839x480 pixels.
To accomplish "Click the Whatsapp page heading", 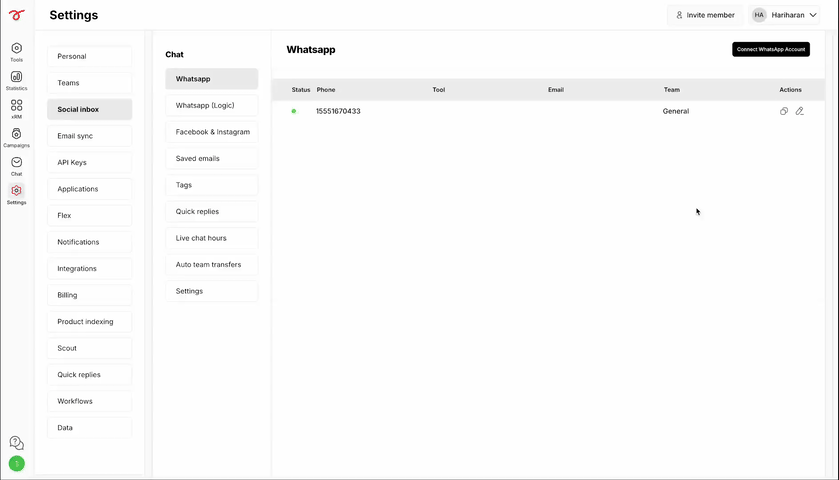I will (x=311, y=49).
